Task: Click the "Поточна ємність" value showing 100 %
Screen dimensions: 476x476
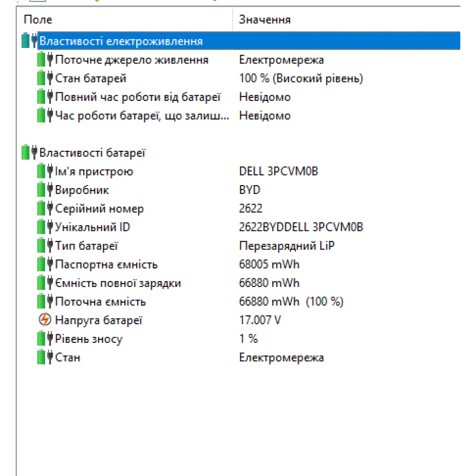Action: point(292,301)
